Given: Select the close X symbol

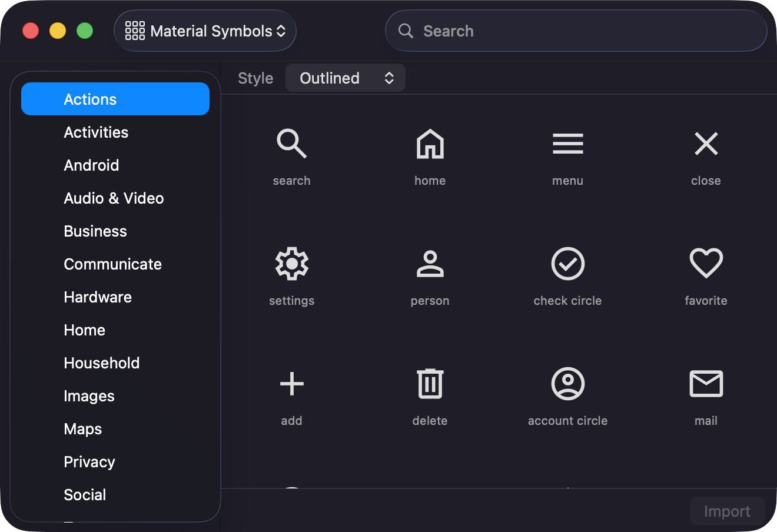Looking at the screenshot, I should tap(706, 144).
